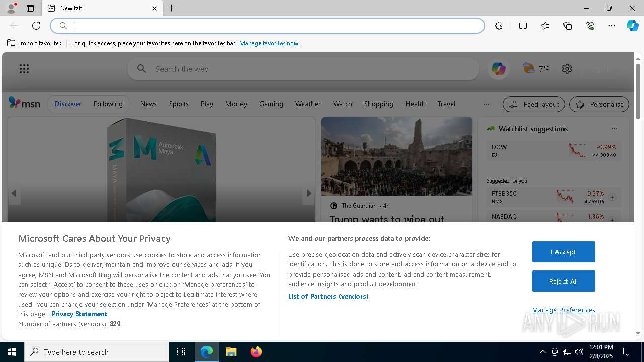The image size is (644, 362).
Task: Open Money menu item
Action: (x=236, y=104)
